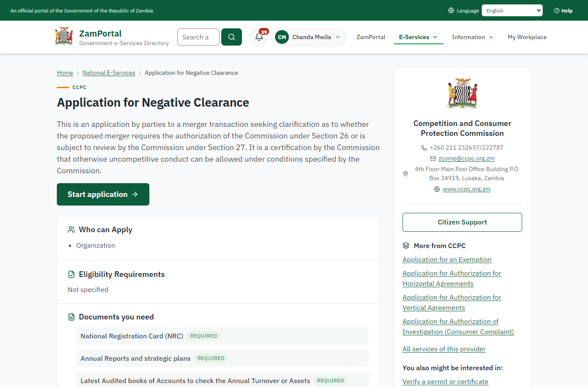This screenshot has height=387, width=588.
Task: Open Verify a permit or certificate link
Action: [x=445, y=382]
